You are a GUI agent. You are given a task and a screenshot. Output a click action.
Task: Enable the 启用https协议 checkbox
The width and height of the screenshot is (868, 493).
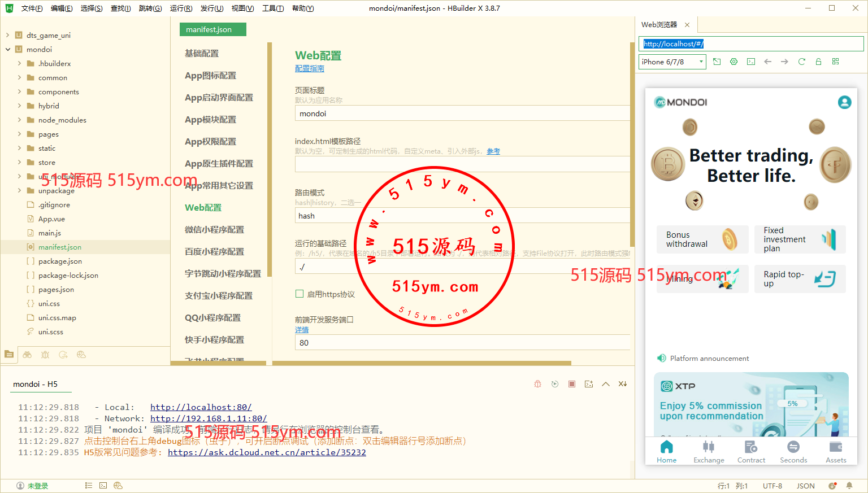300,294
